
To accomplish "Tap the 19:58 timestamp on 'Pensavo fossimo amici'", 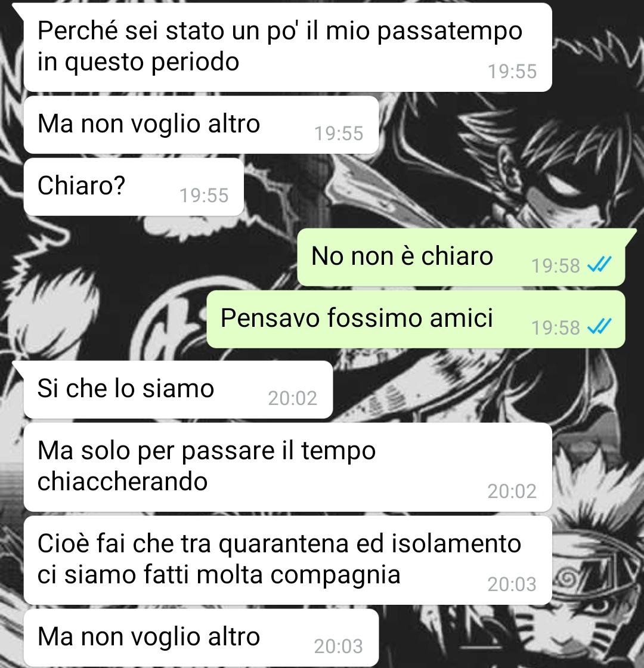I will [555, 328].
